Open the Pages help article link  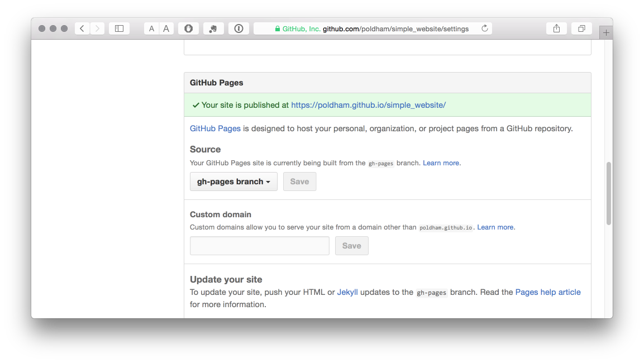(548, 293)
